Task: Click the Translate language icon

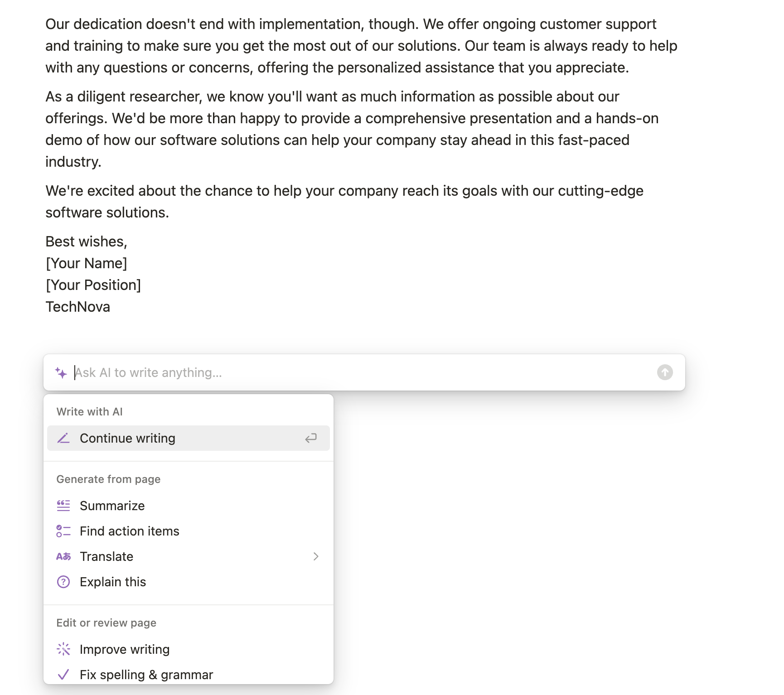Action: coord(63,556)
